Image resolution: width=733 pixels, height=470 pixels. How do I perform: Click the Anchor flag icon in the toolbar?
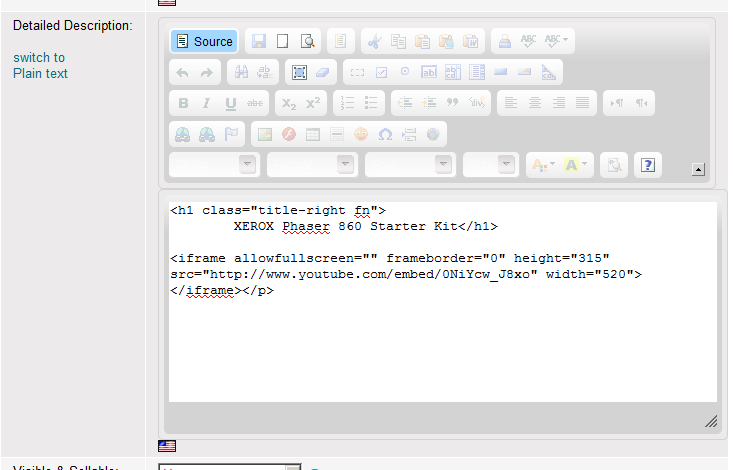pos(231,134)
